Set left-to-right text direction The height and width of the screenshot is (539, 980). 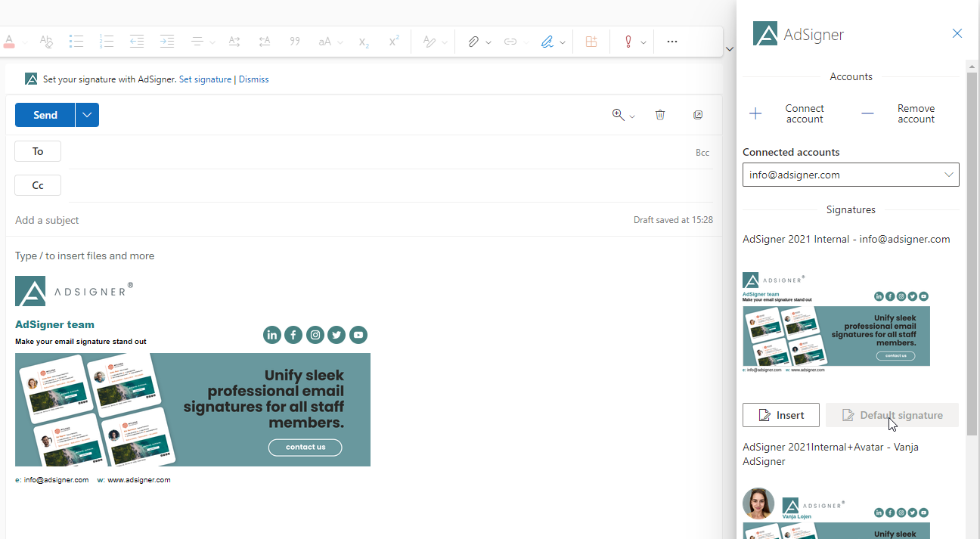[x=234, y=42]
